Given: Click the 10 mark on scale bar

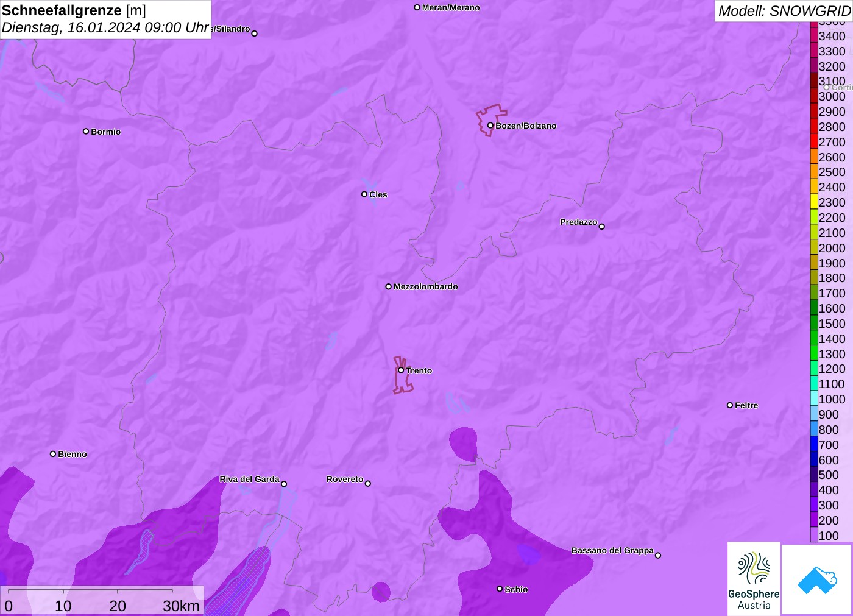Looking at the screenshot, I should pyautogui.click(x=63, y=606).
